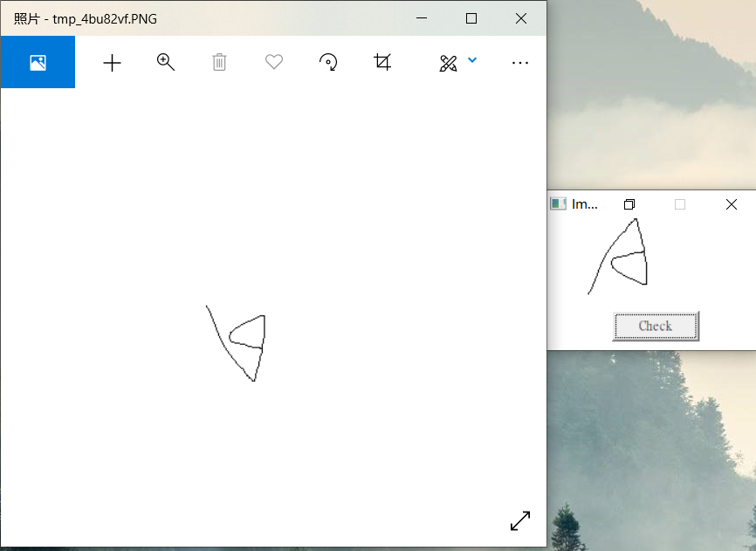Mark photo as favorite with heart

pyautogui.click(x=274, y=62)
